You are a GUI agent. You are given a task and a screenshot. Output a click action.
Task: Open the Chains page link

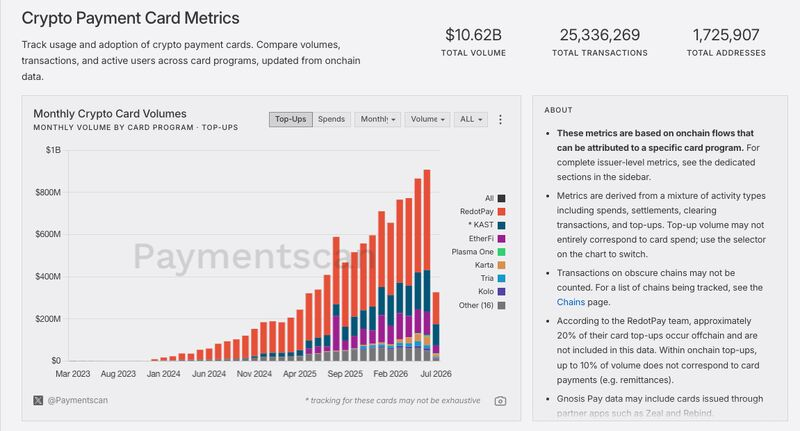tap(570, 302)
